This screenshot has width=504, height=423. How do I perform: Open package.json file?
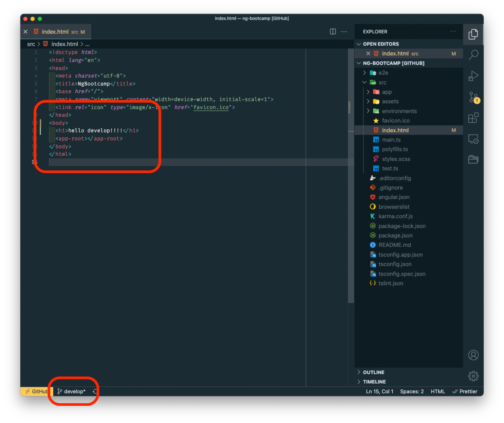(408, 236)
